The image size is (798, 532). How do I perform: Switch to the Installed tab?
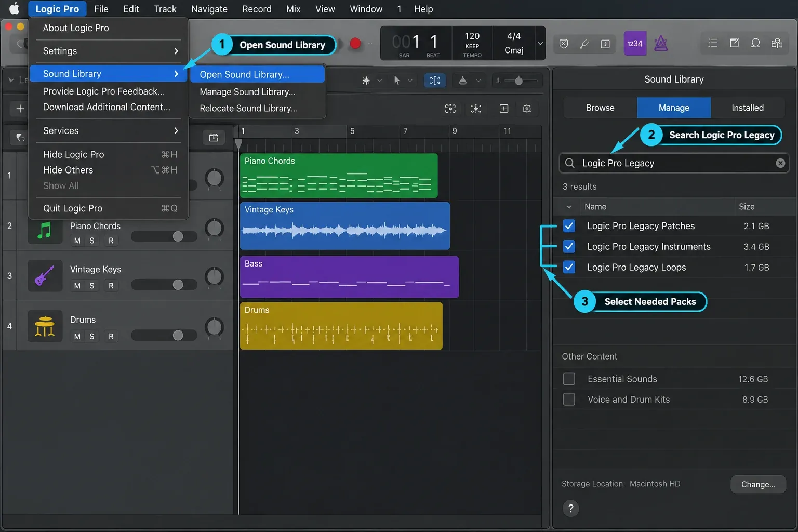point(748,108)
